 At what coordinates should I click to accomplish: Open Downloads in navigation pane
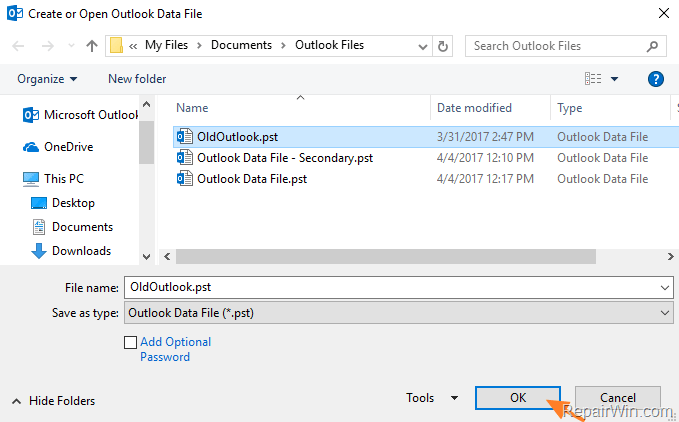click(x=71, y=251)
